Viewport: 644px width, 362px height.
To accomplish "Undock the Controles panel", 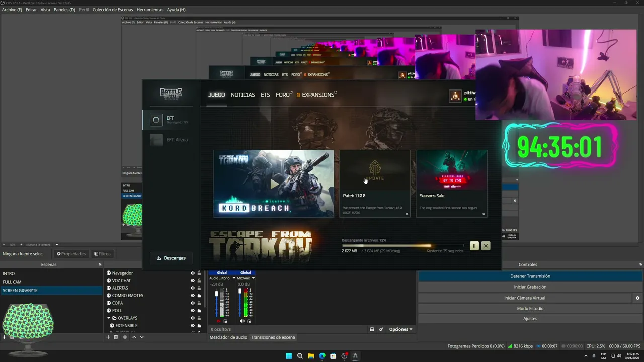I will 640,264.
